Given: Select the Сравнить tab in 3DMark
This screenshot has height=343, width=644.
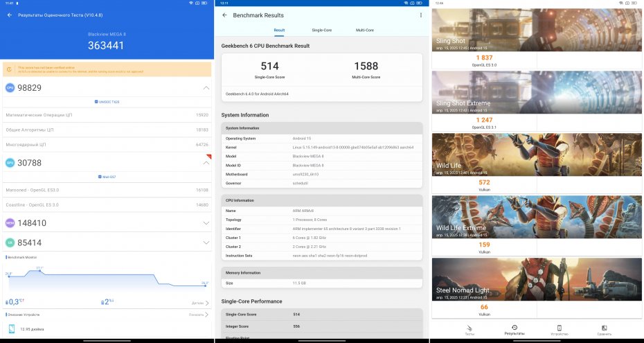Looking at the screenshot, I should pyautogui.click(x=604, y=329).
